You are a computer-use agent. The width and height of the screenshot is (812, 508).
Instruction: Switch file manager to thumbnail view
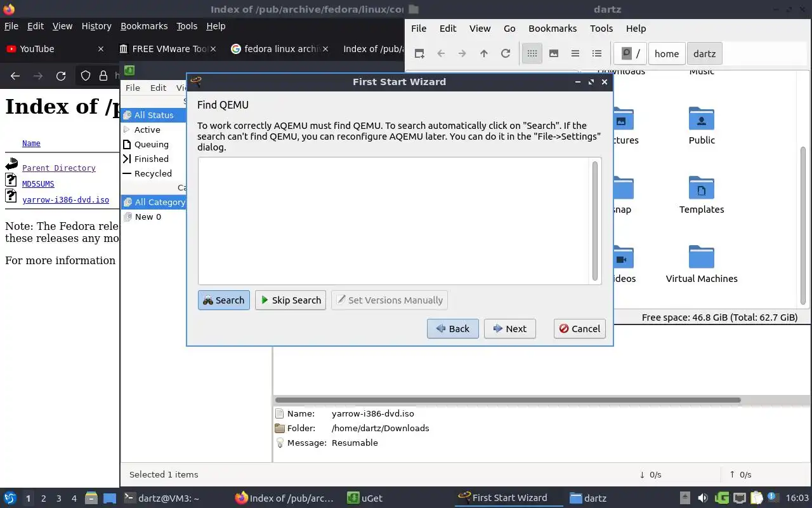[x=554, y=54]
